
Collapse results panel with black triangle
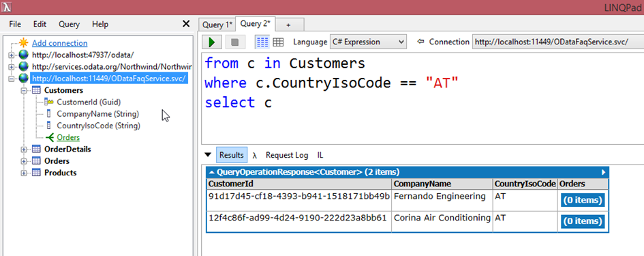pos(208,155)
